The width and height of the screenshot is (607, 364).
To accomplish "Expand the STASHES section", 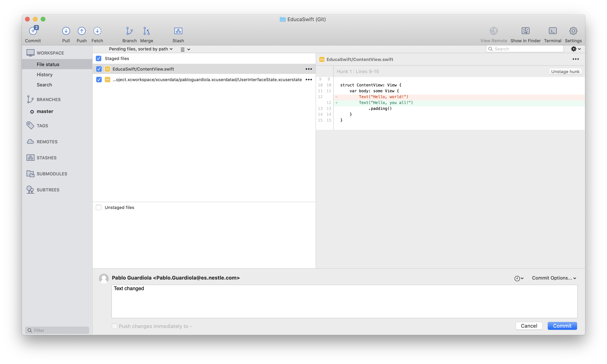I will click(x=46, y=158).
